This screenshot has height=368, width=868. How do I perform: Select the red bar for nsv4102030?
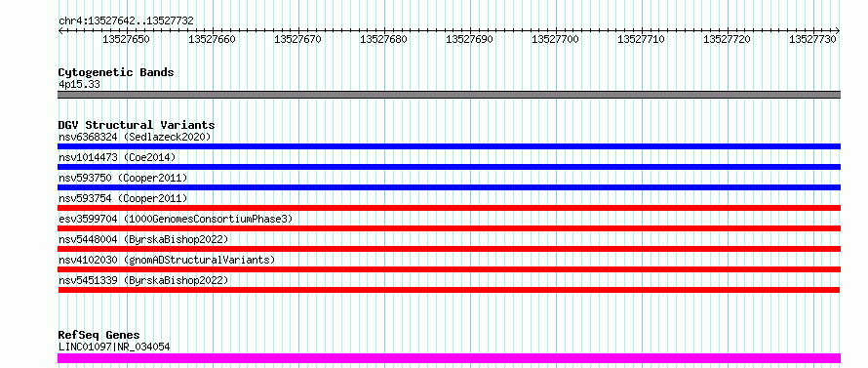point(449,269)
